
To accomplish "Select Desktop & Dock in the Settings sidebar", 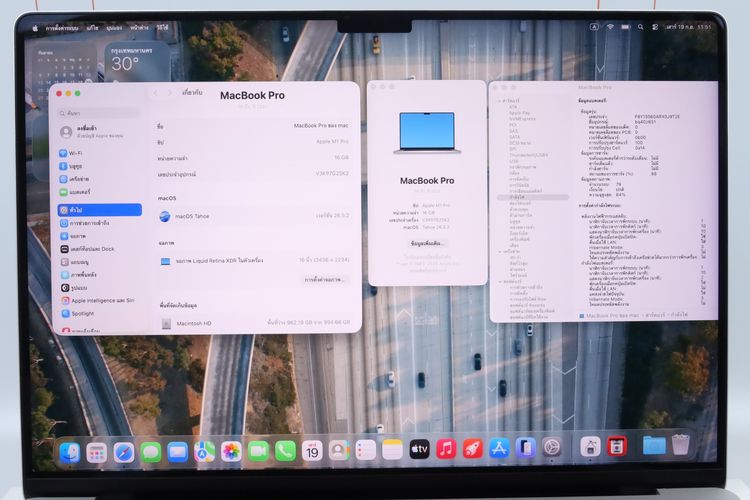I will [x=99, y=249].
